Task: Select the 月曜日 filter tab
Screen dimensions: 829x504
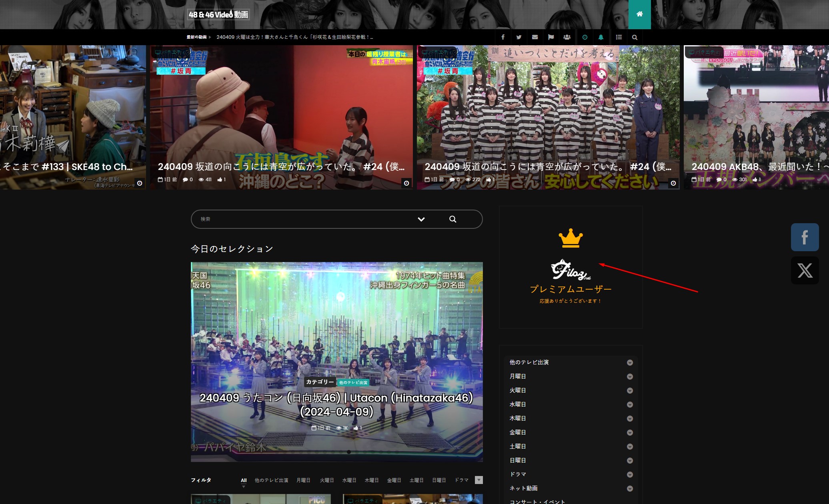Action: 303,480
